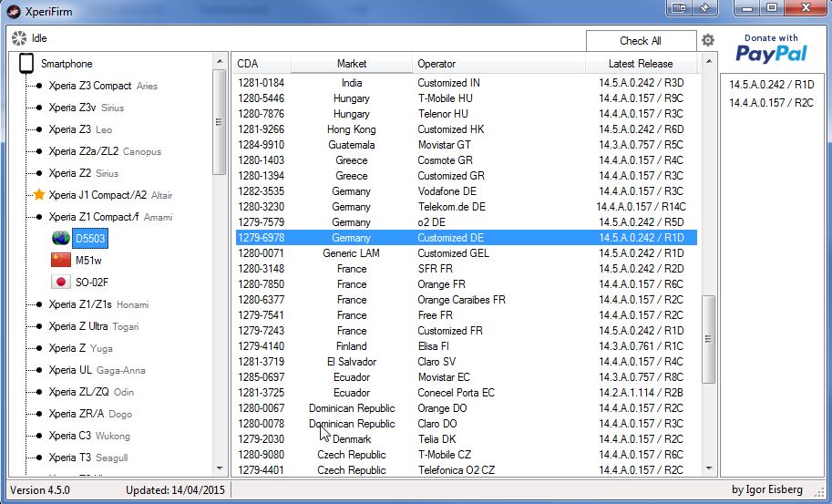Select the SFR FR row

click(466, 269)
